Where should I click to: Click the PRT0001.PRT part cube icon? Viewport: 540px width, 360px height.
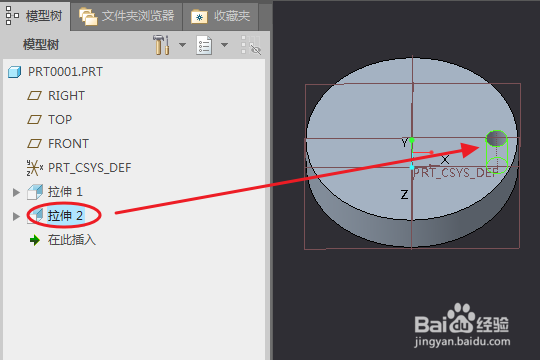pyautogui.click(x=14, y=72)
